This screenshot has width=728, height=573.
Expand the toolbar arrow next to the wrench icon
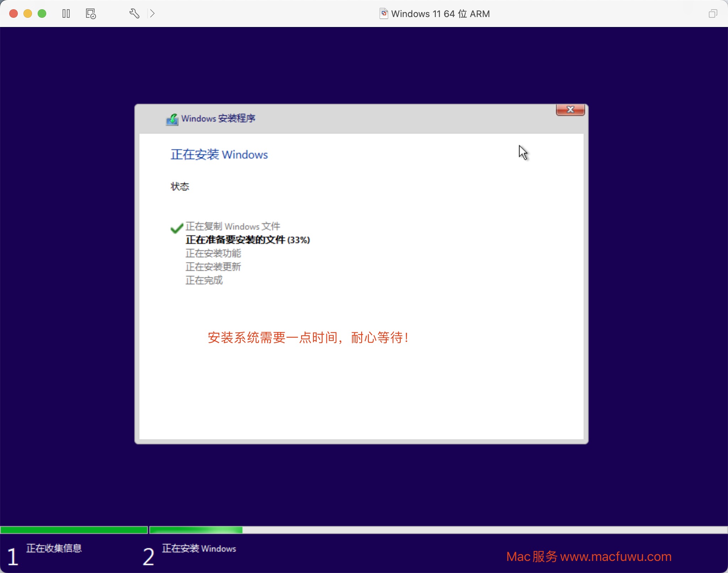152,14
